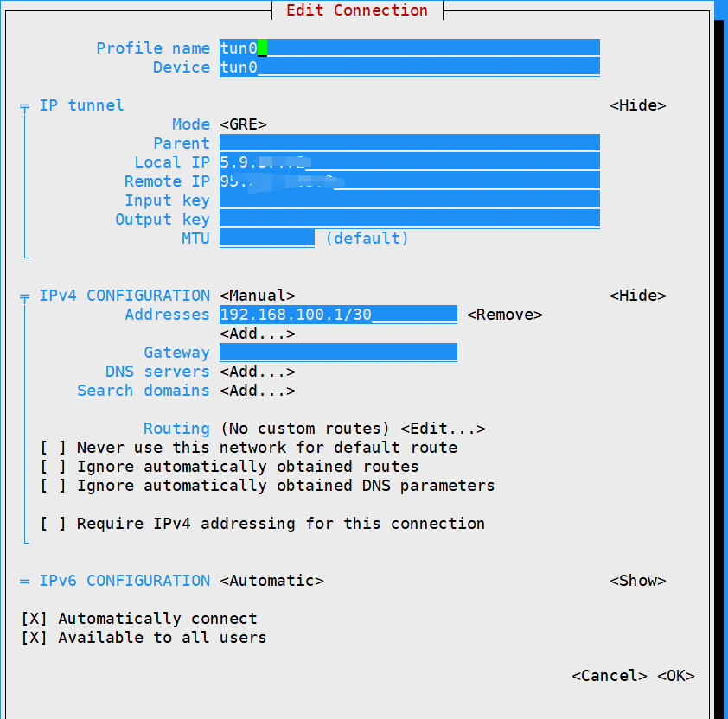Click the Input key field
728x719 pixels.
409,200
